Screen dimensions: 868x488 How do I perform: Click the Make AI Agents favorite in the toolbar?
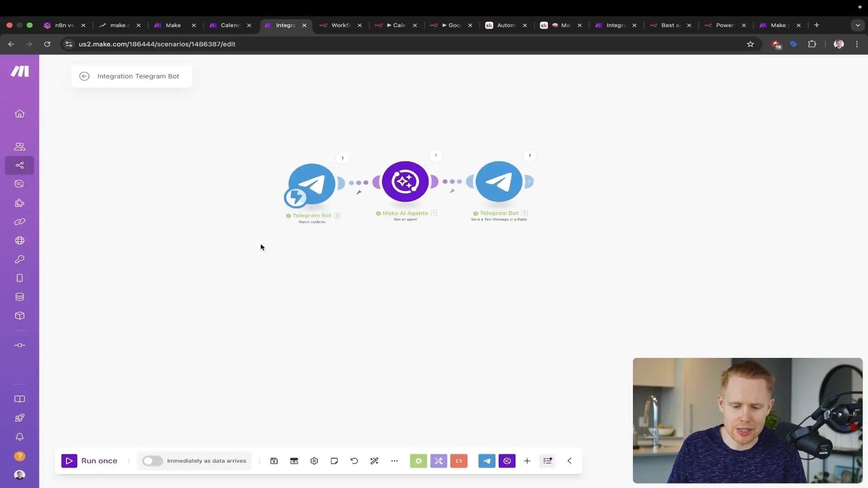(x=507, y=461)
